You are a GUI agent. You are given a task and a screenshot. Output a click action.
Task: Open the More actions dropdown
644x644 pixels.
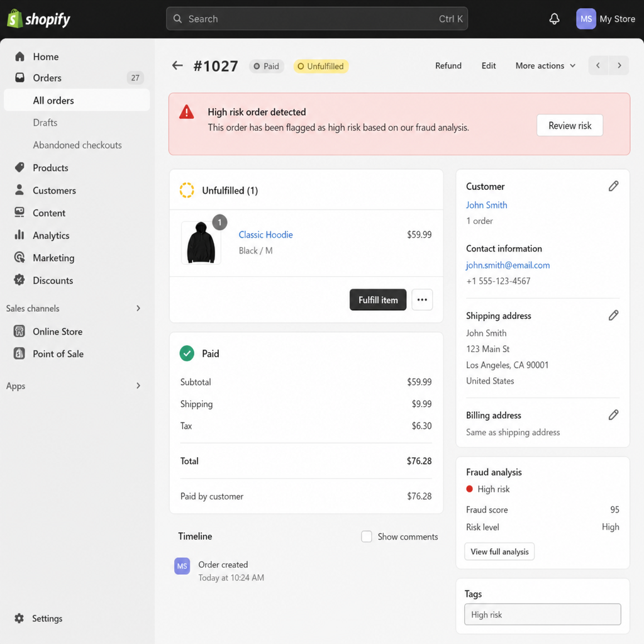pyautogui.click(x=545, y=65)
